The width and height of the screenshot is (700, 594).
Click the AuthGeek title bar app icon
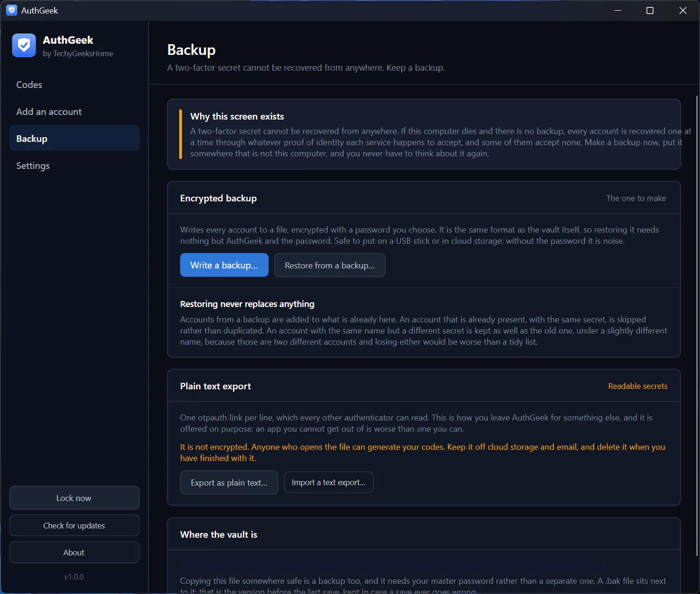[12, 10]
